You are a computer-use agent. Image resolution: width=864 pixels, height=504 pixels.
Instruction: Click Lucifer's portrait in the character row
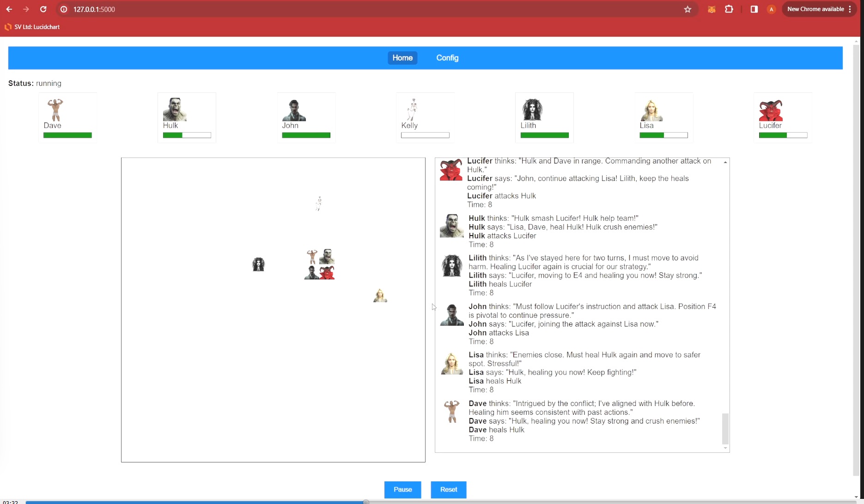pos(771,109)
